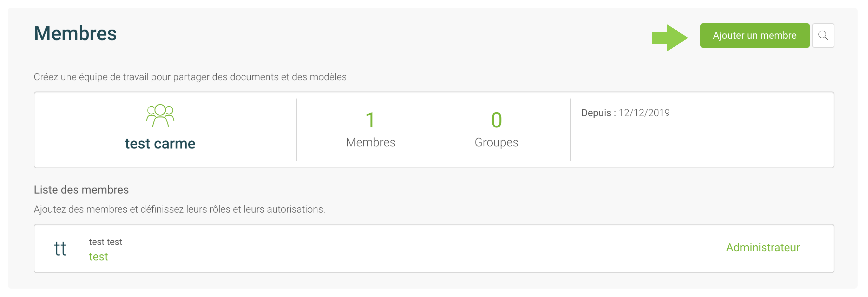Select the tt avatar initials

[x=60, y=249]
